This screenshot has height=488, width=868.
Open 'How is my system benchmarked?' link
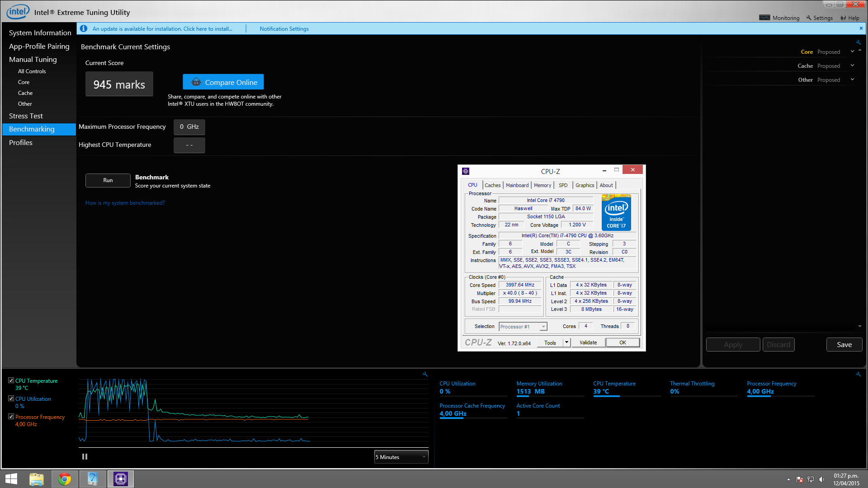coord(125,203)
